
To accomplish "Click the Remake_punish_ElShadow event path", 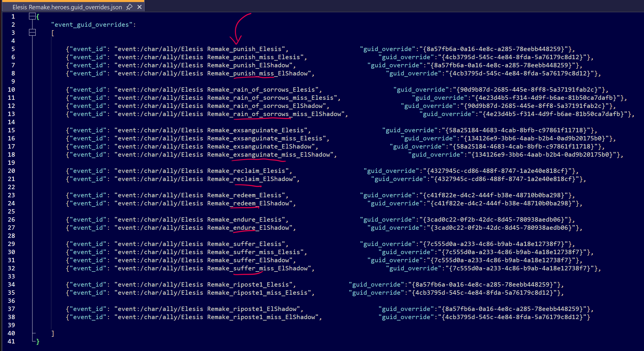I will click(203, 65).
